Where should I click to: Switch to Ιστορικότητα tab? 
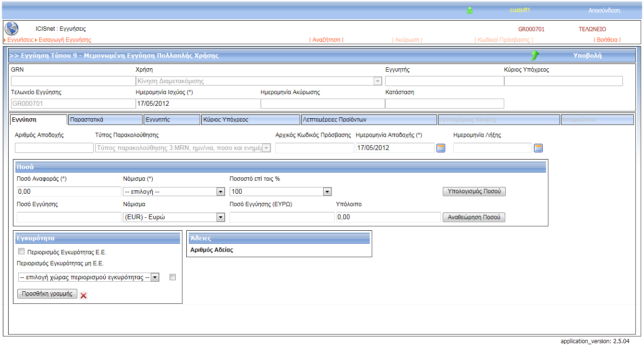click(597, 119)
